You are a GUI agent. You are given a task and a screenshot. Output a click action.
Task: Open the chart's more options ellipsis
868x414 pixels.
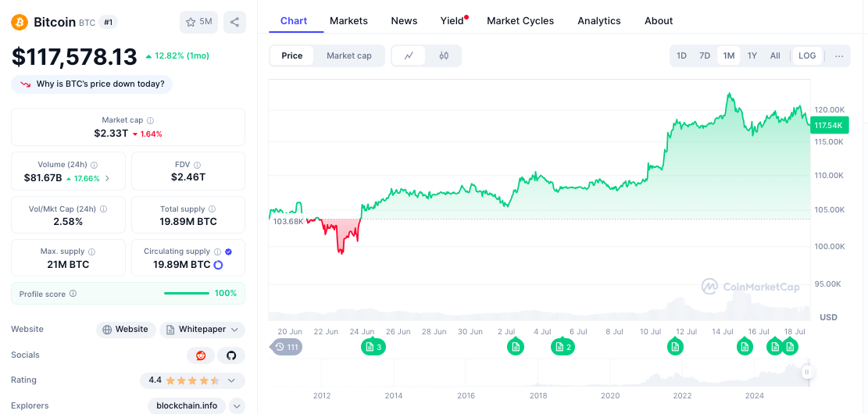coord(839,55)
